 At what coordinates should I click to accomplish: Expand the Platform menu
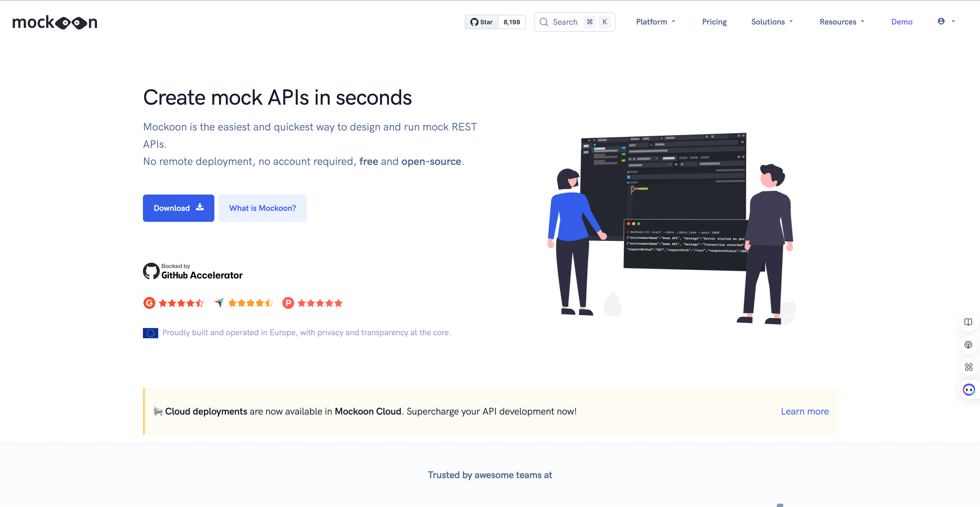click(x=655, y=22)
